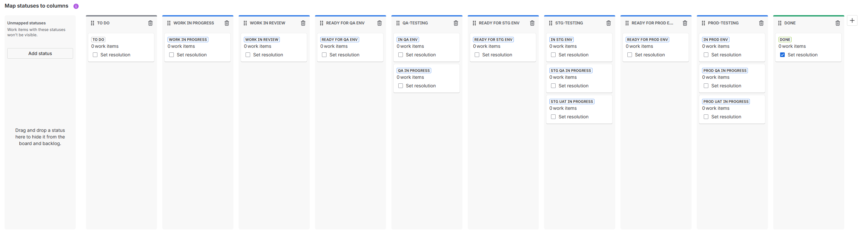Click the Unmapped statuses heading
Image resolution: width=868 pixels, height=238 pixels.
[27, 23]
